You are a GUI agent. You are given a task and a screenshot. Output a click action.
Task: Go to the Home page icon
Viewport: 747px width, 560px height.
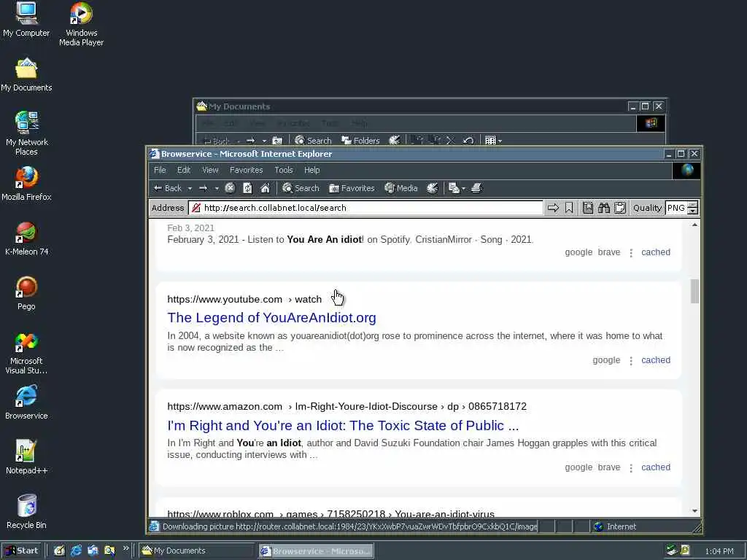click(x=266, y=188)
